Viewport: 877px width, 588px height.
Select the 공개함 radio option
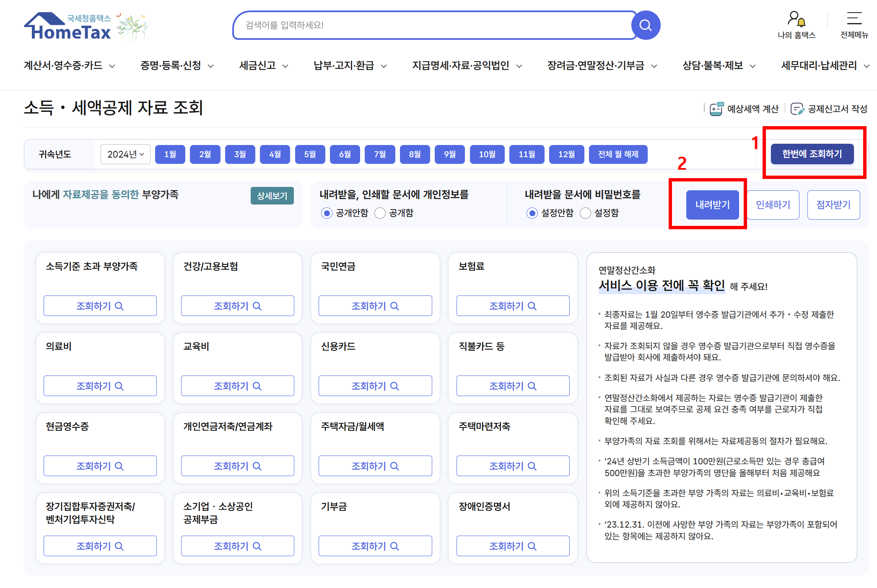(x=380, y=213)
